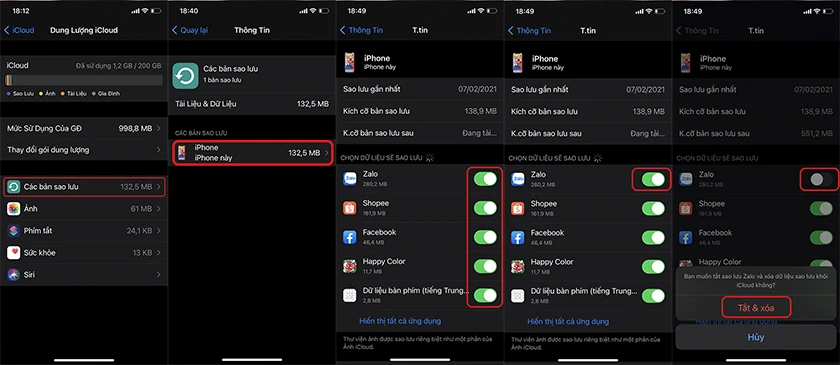
Task: Toggle Zalo backup switch on the third phone screen
Action: tap(485, 179)
